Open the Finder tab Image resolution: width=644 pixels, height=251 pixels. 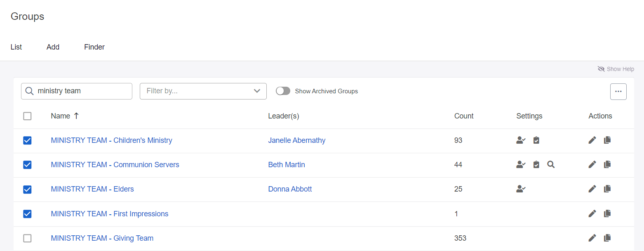point(94,47)
